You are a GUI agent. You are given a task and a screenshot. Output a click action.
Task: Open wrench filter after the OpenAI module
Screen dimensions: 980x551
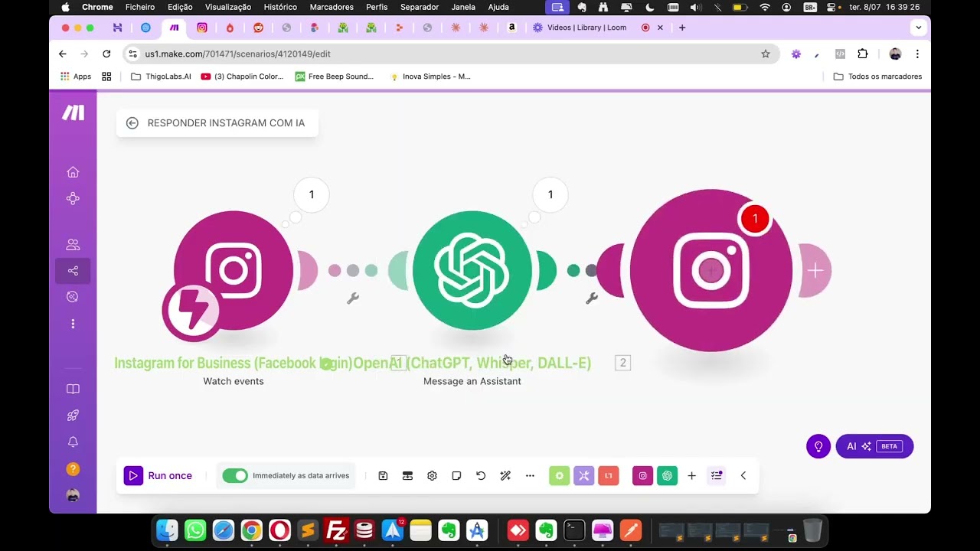592,298
